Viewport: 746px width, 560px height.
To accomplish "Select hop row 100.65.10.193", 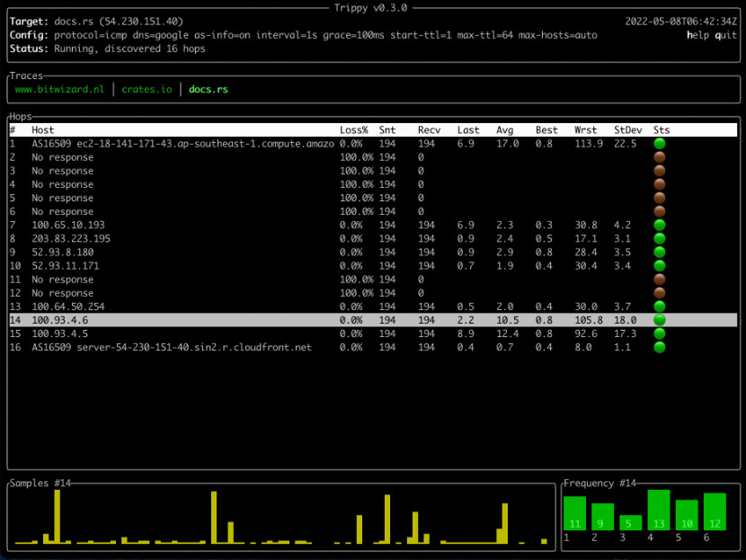I will [68, 225].
